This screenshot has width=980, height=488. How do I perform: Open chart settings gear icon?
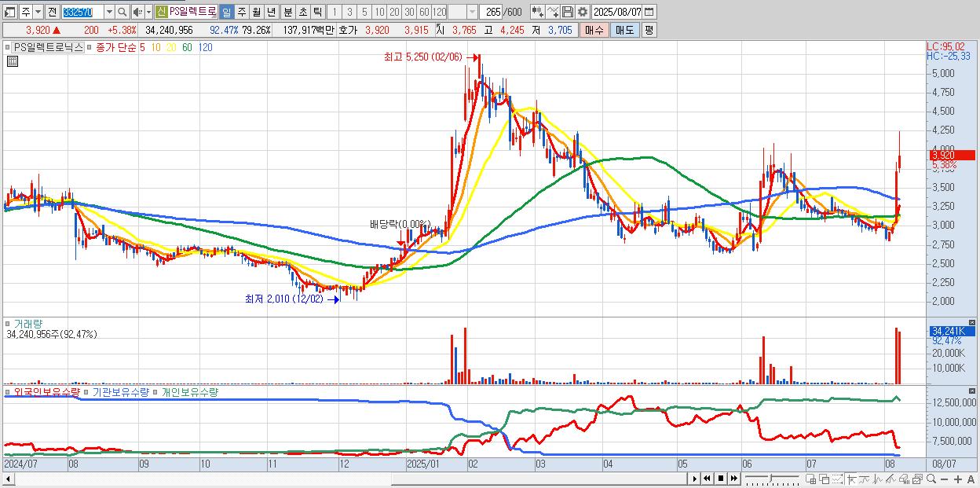click(x=583, y=12)
